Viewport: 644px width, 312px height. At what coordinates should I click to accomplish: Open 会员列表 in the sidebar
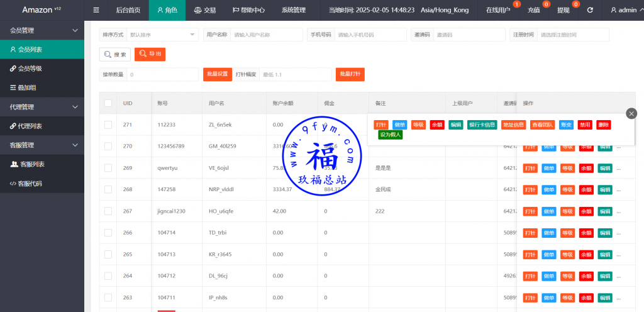click(42, 49)
